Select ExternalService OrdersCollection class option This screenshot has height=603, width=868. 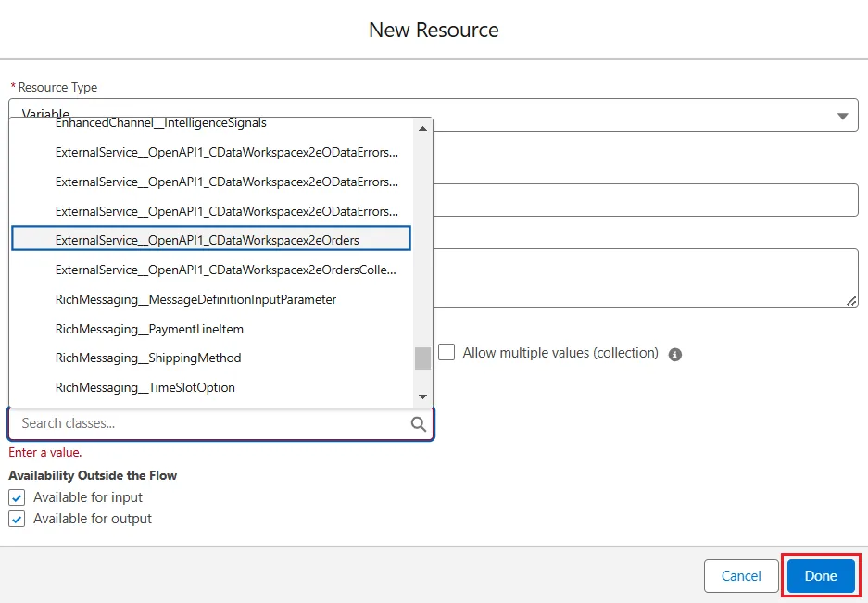(225, 270)
